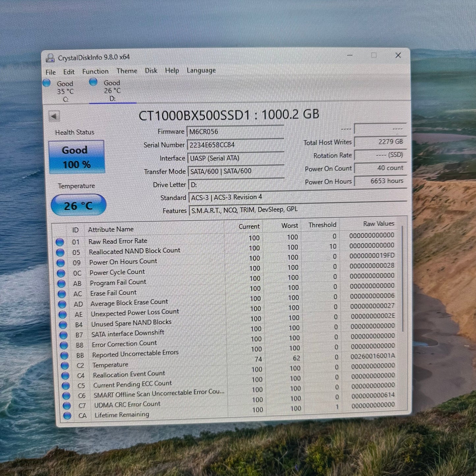Click status orb for Reallocation Event Count
The width and height of the screenshot is (476, 476).
65,376
